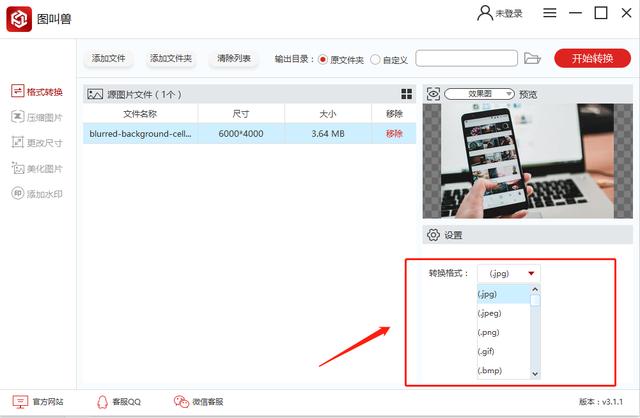Toggle grid view icon in source file list
Image resolution: width=640 pixels, height=418 pixels.
point(407,94)
